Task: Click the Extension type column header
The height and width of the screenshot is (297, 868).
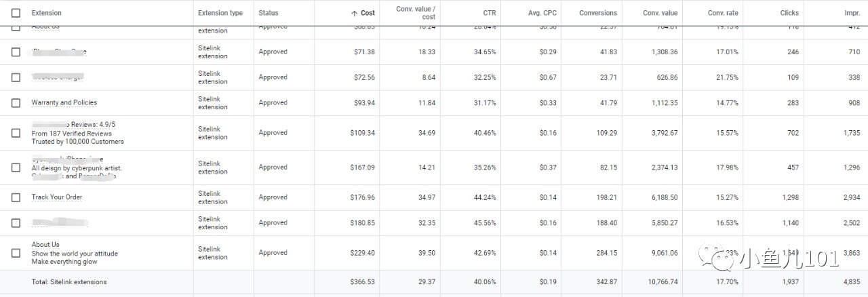Action: click(x=220, y=13)
